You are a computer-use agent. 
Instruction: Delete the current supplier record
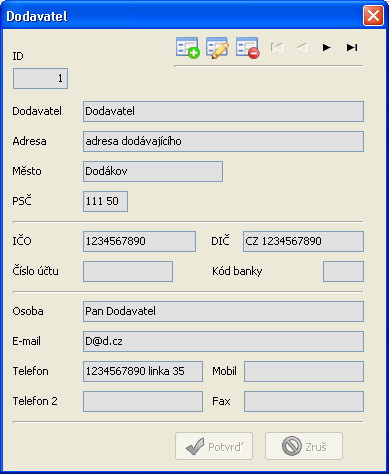point(248,48)
